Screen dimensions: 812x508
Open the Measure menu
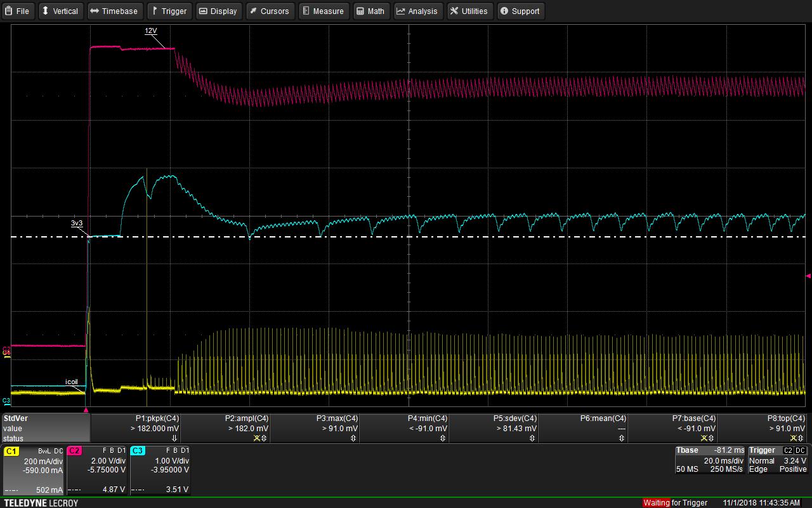(323, 11)
